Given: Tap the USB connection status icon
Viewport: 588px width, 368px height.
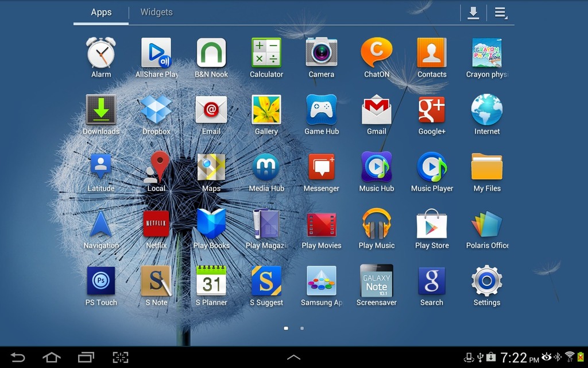Looking at the screenshot, I should coord(480,356).
